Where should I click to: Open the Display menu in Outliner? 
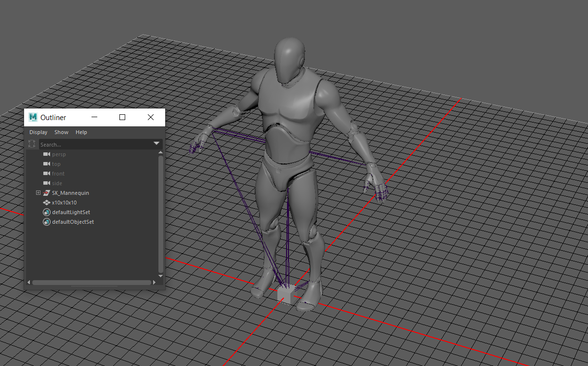point(39,132)
